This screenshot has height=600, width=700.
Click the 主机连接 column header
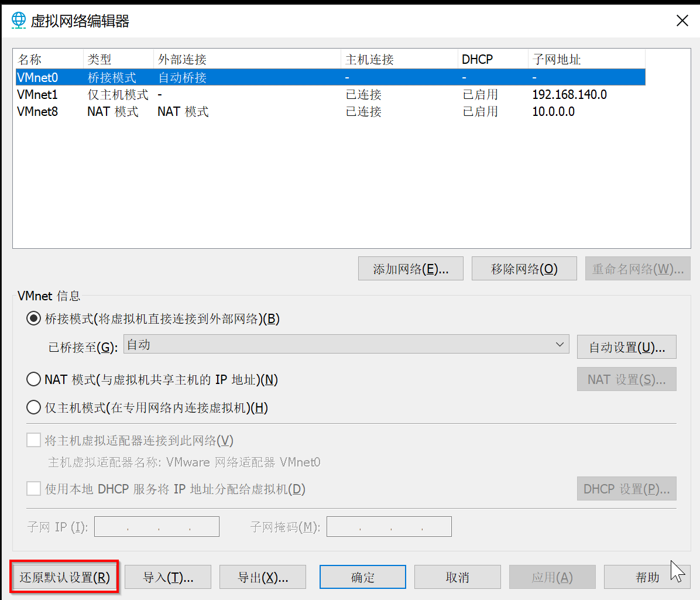coord(399,59)
